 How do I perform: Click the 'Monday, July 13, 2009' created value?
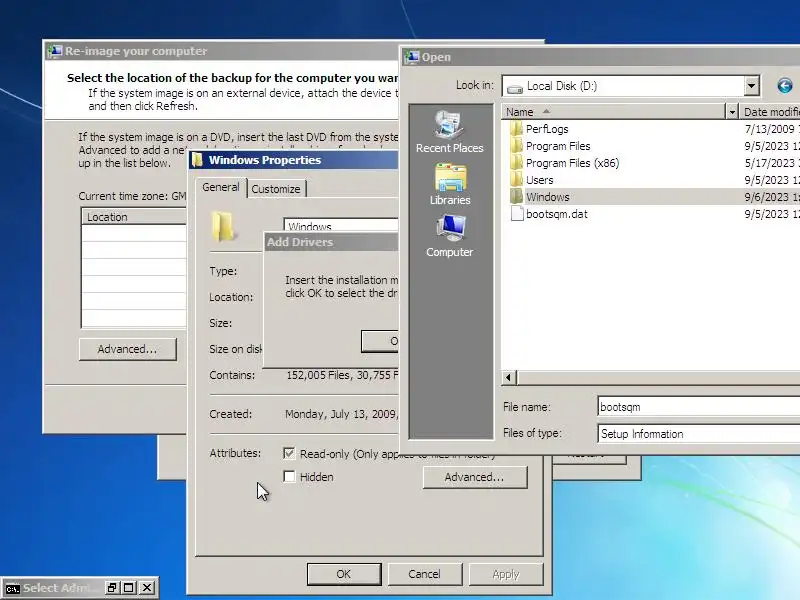(341, 414)
